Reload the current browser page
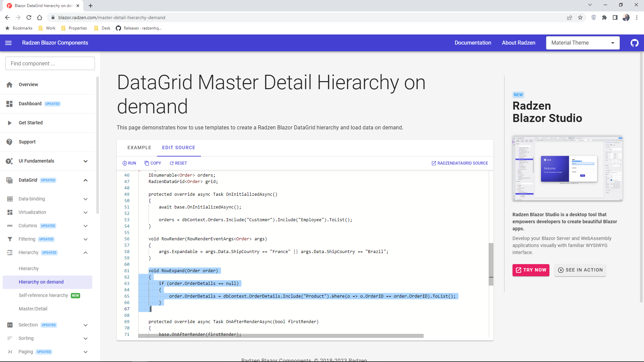The image size is (644, 362). (29, 17)
